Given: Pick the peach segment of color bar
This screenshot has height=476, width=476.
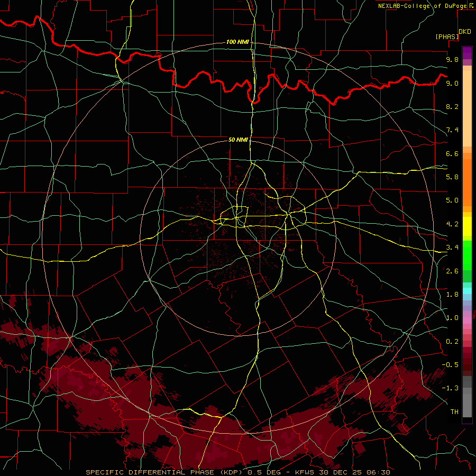Looking at the screenshot, I should pos(467,108).
